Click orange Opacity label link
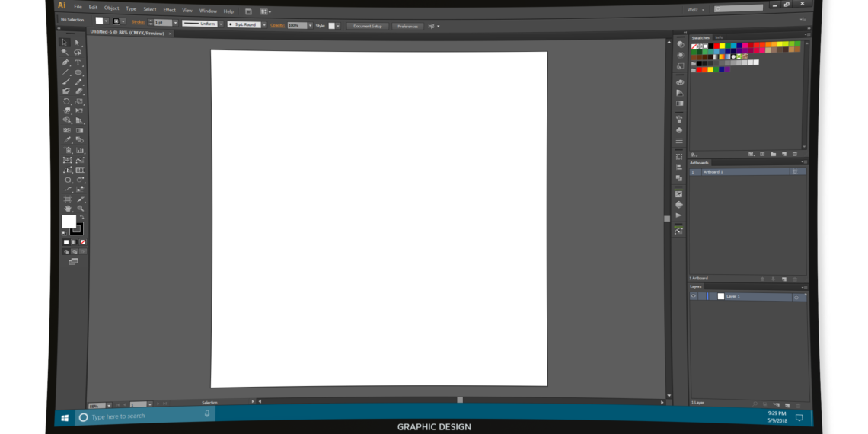Viewport: 868px width, 434px height. click(277, 25)
